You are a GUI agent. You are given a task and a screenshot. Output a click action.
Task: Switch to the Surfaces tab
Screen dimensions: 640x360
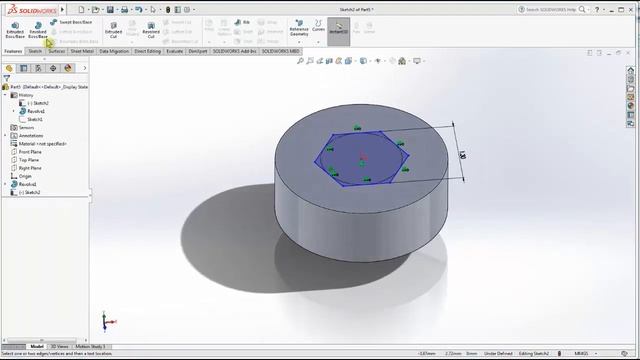pyautogui.click(x=56, y=51)
